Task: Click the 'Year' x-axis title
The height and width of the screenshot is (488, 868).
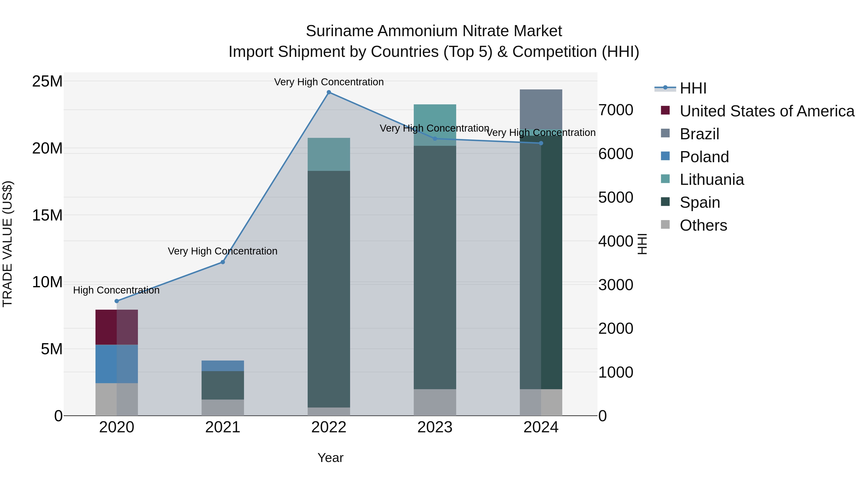Action: [331, 458]
